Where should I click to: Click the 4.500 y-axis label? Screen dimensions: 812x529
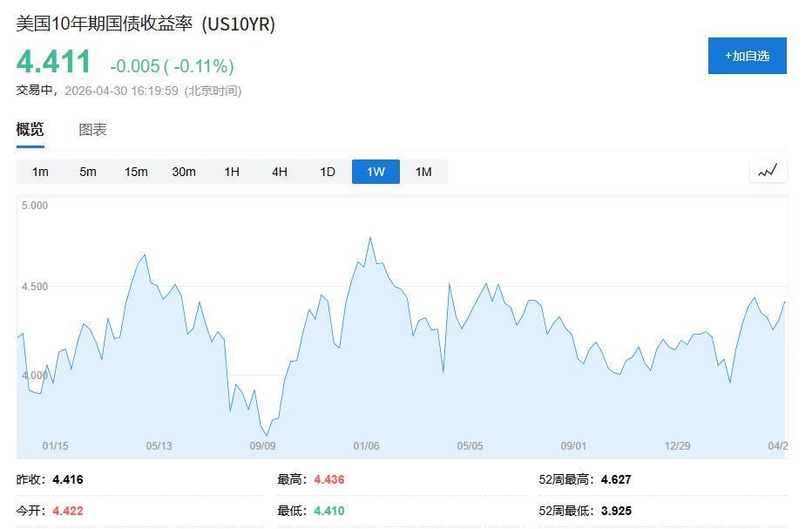pyautogui.click(x=35, y=287)
